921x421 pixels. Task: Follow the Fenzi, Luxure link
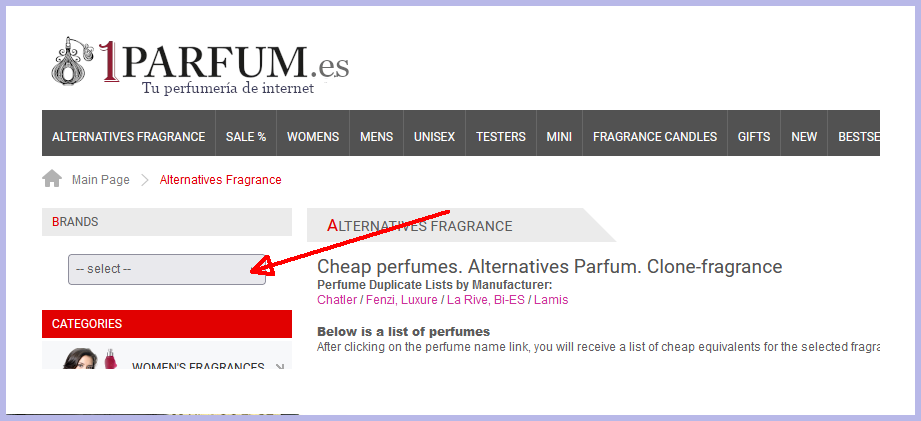pos(402,300)
